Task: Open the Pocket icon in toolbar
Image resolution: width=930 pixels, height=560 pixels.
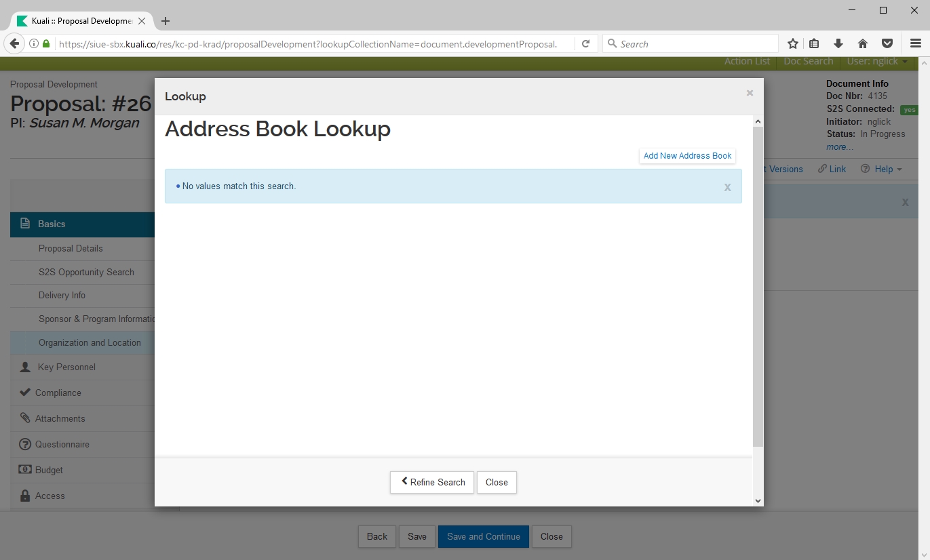Action: click(887, 43)
